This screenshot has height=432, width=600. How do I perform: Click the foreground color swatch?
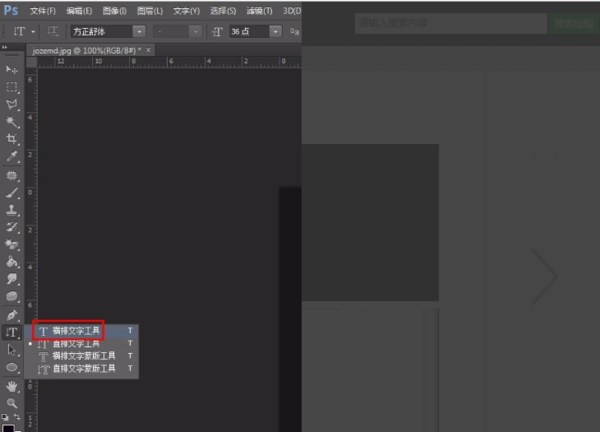(x=8, y=428)
